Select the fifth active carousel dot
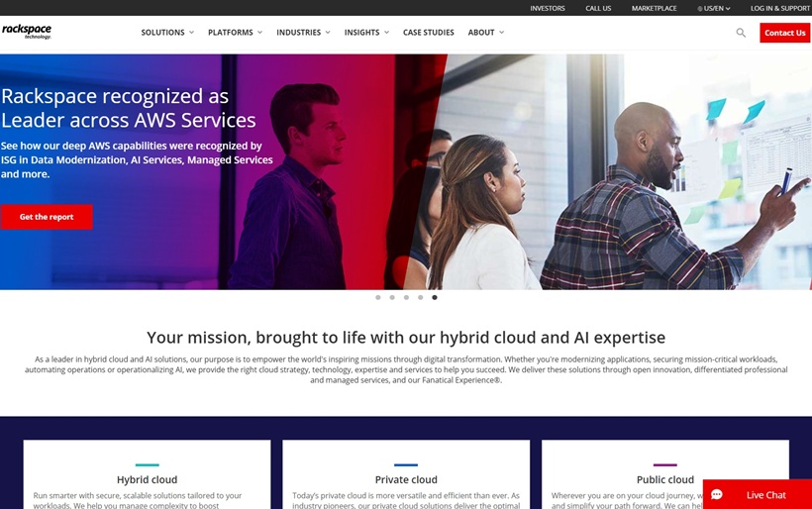Screen dimensions: 812x509 click(435, 297)
